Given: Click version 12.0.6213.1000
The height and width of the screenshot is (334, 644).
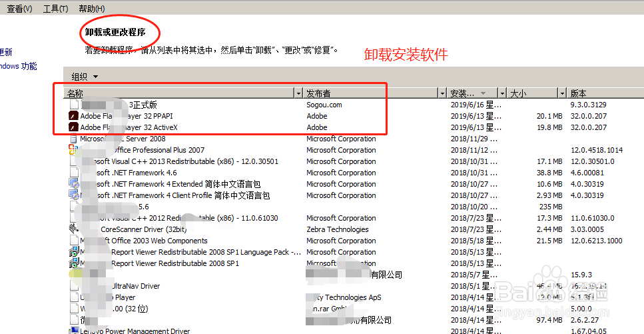Looking at the screenshot, I should [x=596, y=241].
